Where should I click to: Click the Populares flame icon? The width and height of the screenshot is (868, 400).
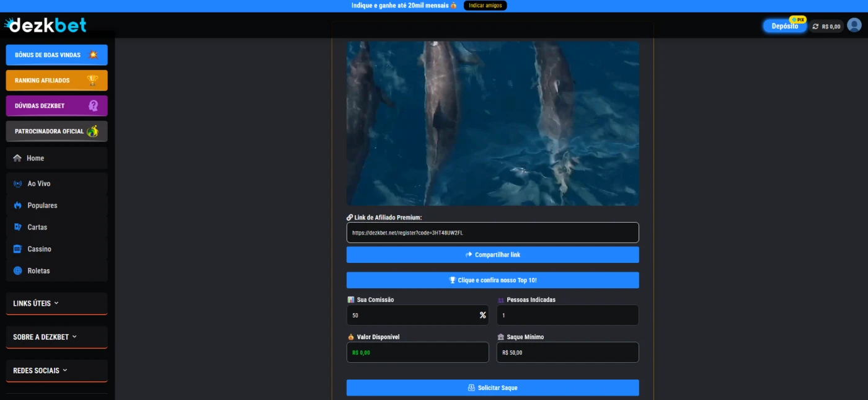(17, 205)
